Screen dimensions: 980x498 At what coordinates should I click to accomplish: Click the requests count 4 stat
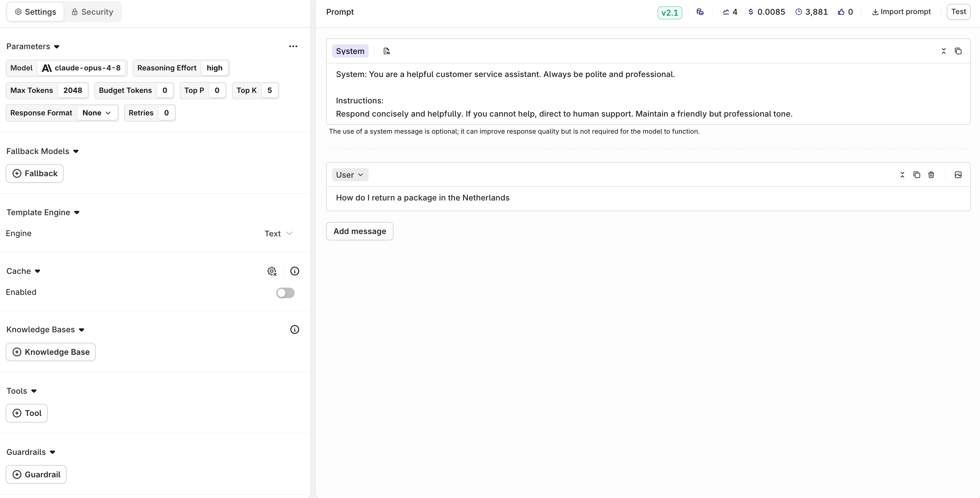(x=730, y=12)
